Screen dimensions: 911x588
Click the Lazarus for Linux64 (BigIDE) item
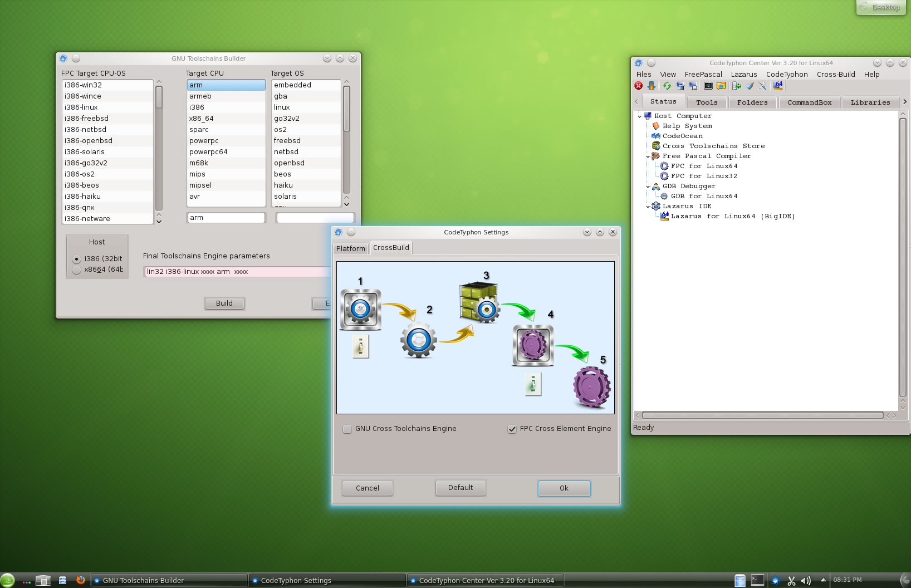[x=733, y=216]
